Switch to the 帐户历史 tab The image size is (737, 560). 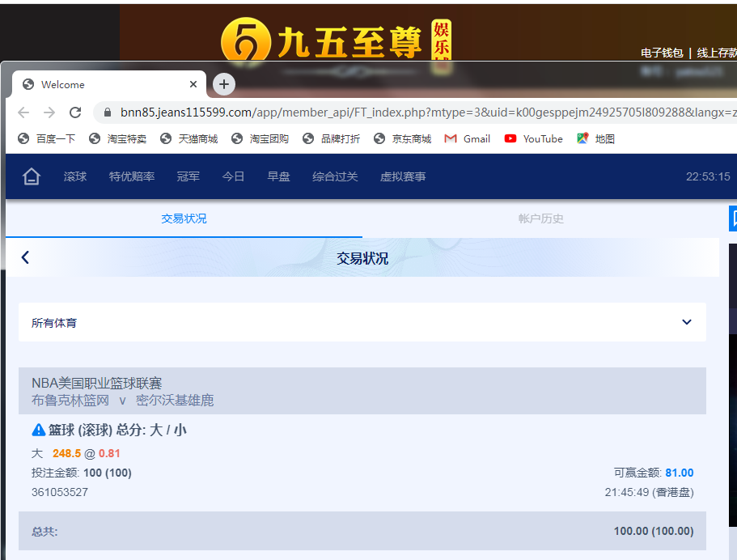point(540,218)
